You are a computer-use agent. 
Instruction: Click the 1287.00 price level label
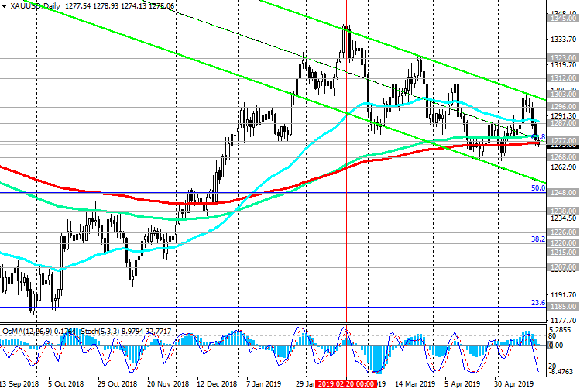tap(563, 123)
